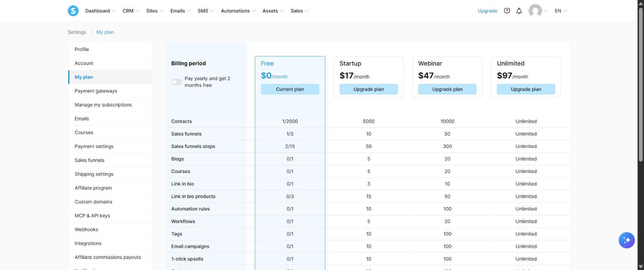Click the Settings breadcrumb link
The width and height of the screenshot is (644, 270).
pos(77,32)
